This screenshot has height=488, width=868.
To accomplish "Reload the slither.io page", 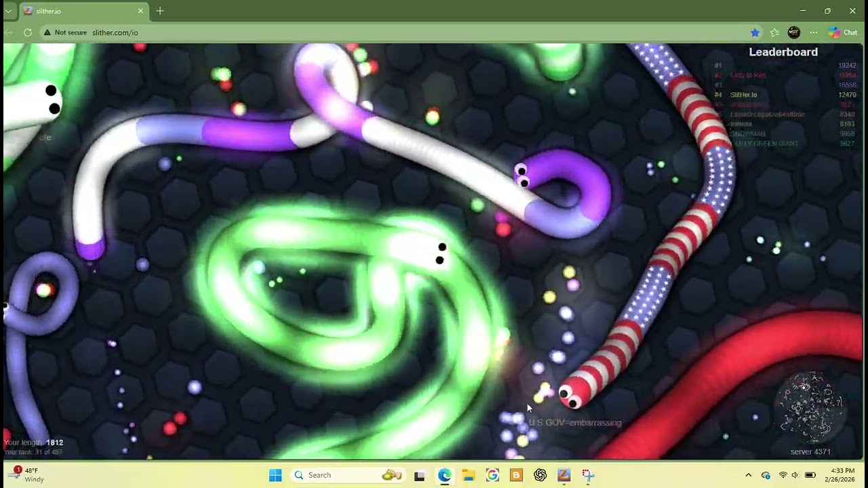I will coord(28,33).
